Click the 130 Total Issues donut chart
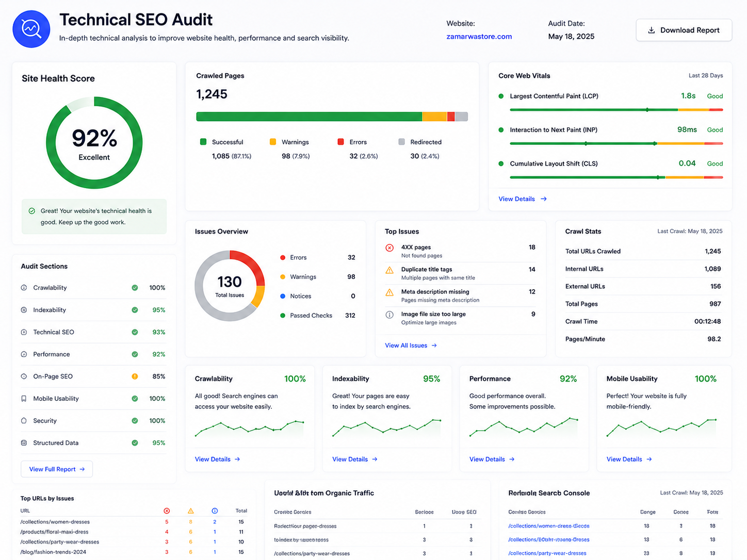The image size is (747, 560). click(230, 286)
